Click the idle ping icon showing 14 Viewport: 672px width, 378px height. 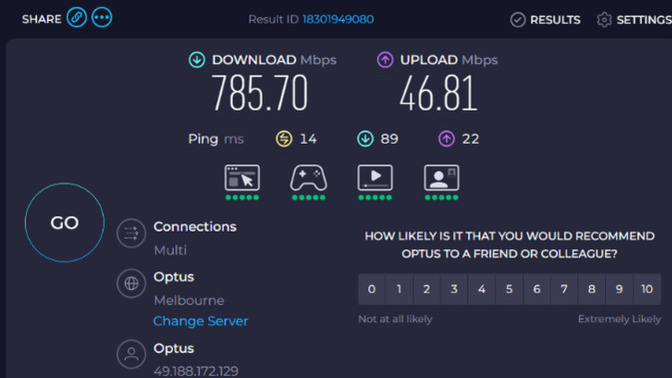(284, 139)
